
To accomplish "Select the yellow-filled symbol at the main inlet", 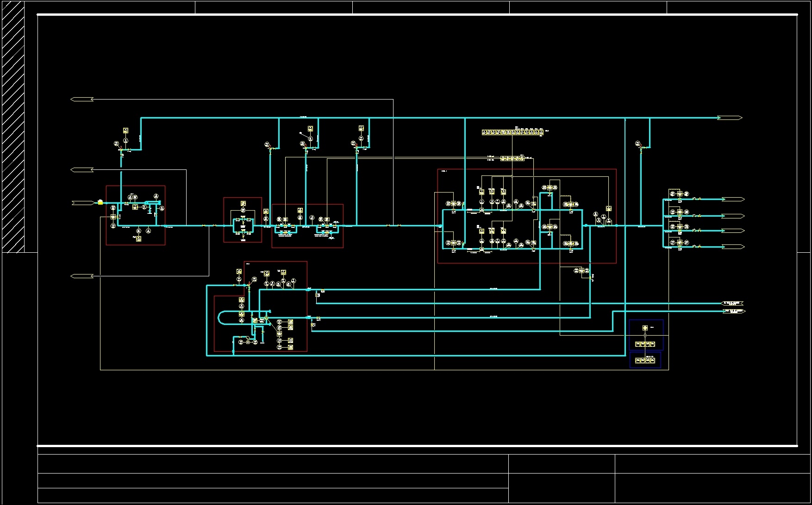I will (x=100, y=202).
